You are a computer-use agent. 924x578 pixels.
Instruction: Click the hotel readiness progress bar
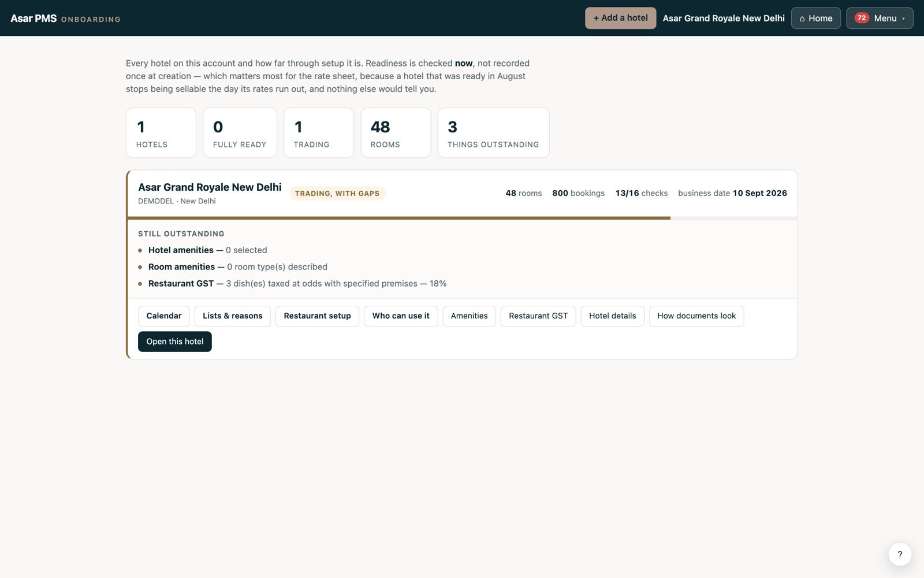pyautogui.click(x=462, y=218)
